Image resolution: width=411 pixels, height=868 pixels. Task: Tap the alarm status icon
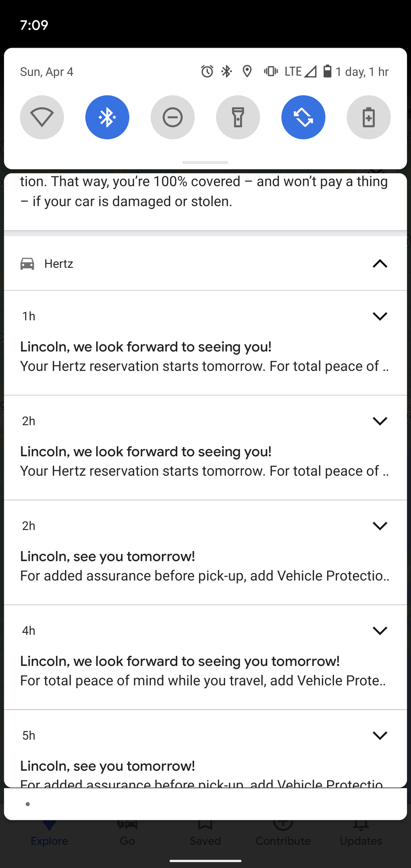[x=207, y=71]
